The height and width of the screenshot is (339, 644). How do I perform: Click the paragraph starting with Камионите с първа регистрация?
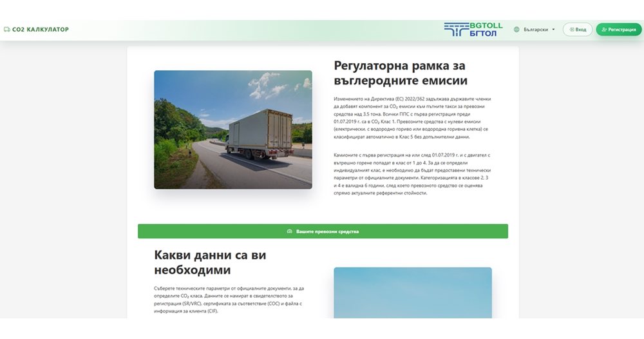pyautogui.click(x=407, y=174)
